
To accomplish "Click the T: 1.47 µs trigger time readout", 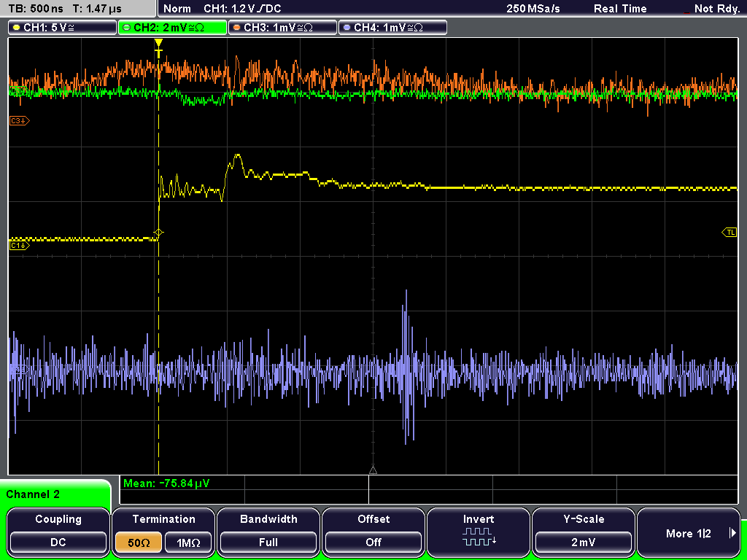I will click(x=98, y=9).
